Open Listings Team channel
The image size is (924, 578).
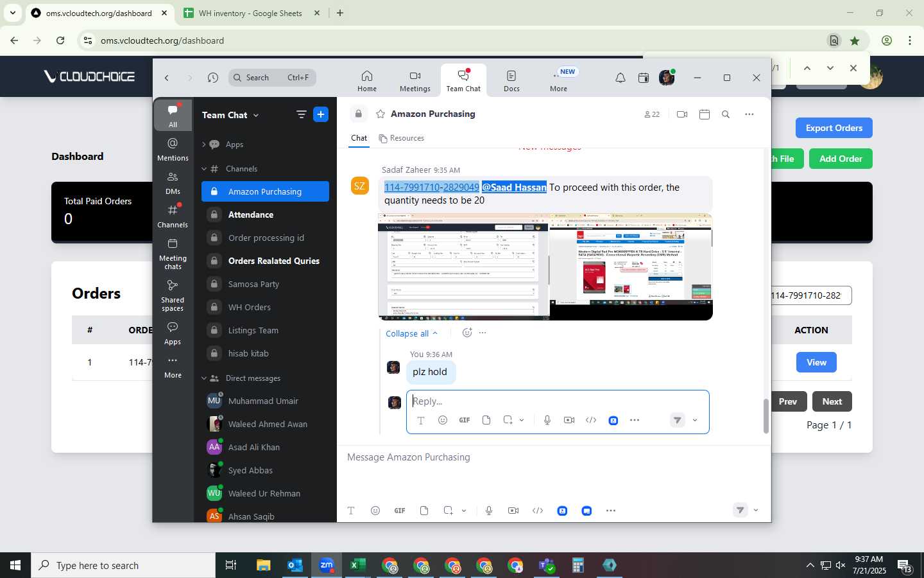(x=265, y=330)
